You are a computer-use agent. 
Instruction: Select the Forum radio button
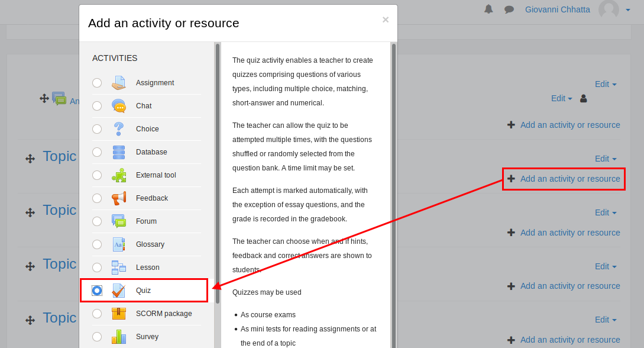(97, 221)
